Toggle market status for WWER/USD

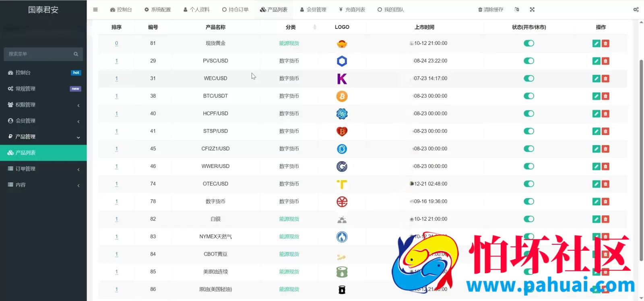click(529, 166)
